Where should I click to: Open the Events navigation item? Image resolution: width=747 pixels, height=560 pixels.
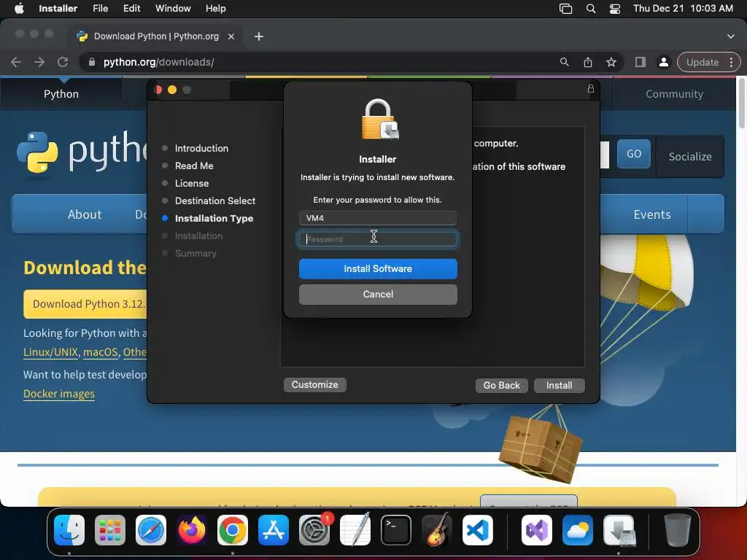point(651,214)
